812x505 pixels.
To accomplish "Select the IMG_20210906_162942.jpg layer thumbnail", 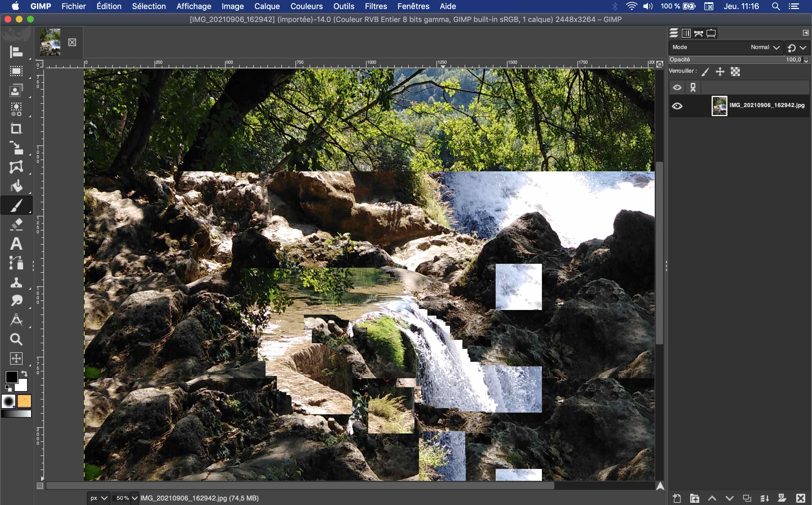I will coord(719,106).
